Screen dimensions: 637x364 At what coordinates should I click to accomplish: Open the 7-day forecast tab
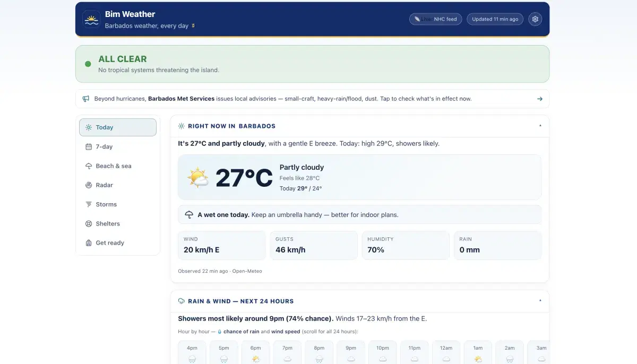tap(118, 146)
